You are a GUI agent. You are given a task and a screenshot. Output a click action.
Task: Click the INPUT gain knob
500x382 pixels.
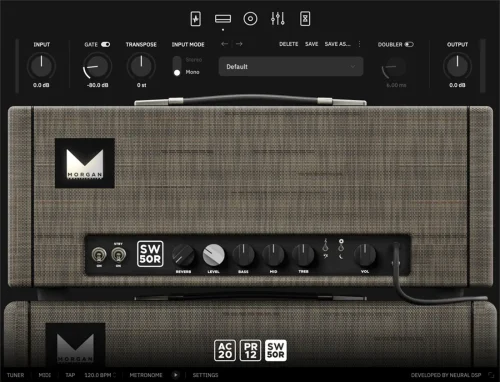click(41, 66)
